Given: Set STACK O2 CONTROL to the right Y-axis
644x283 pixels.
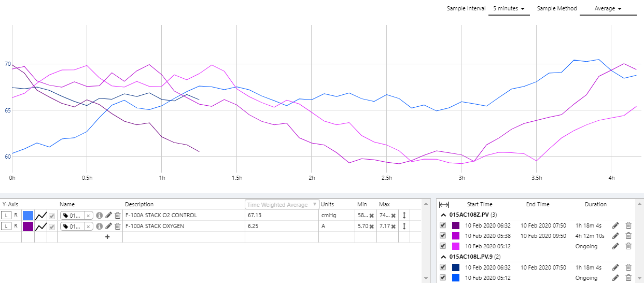Looking at the screenshot, I should [15, 215].
